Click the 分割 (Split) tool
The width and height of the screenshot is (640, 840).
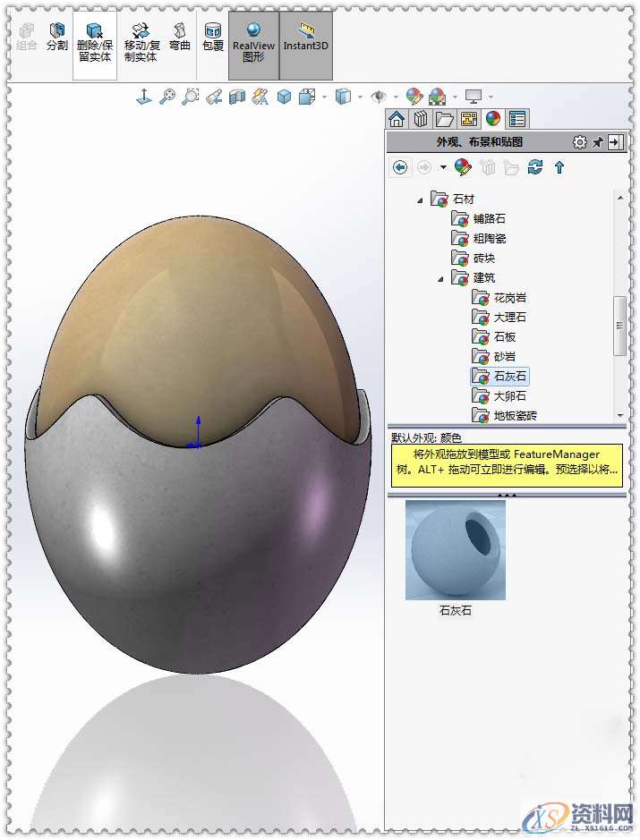(x=56, y=37)
